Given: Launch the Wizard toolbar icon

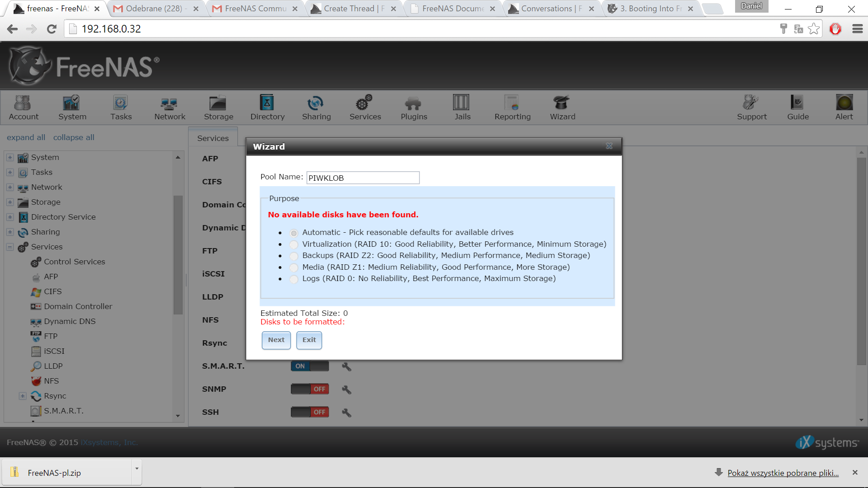Looking at the screenshot, I should [562, 108].
